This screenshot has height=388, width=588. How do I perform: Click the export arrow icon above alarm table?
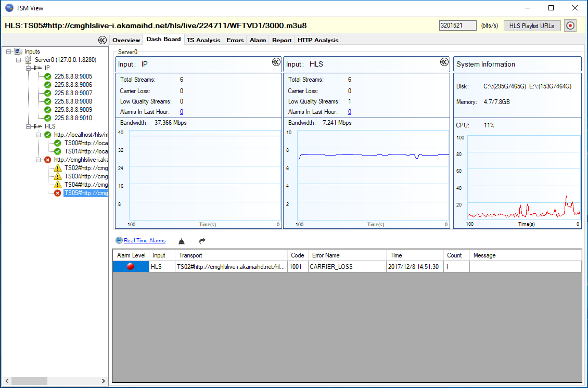pyautogui.click(x=202, y=240)
